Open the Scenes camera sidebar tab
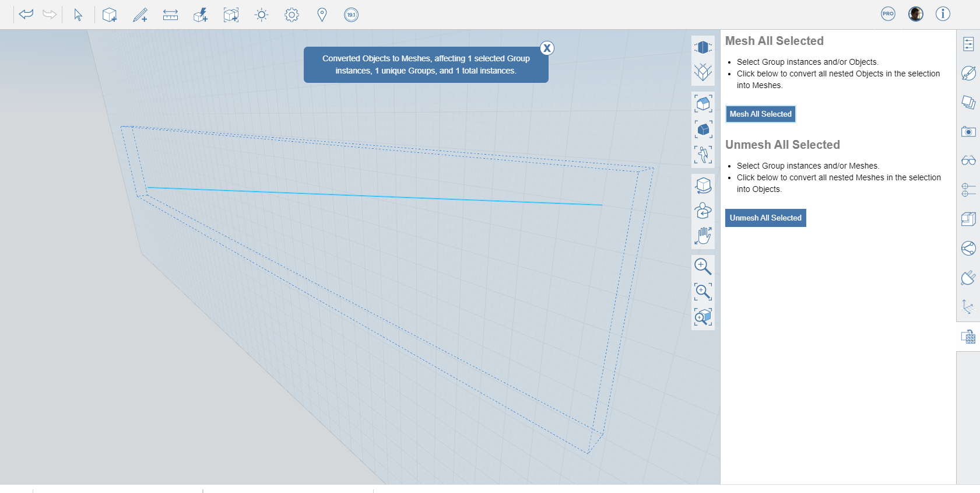The image size is (980, 493). pos(968,132)
